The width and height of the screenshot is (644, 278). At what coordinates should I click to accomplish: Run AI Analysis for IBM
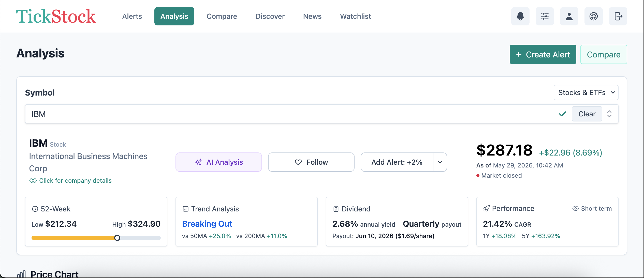(219, 162)
